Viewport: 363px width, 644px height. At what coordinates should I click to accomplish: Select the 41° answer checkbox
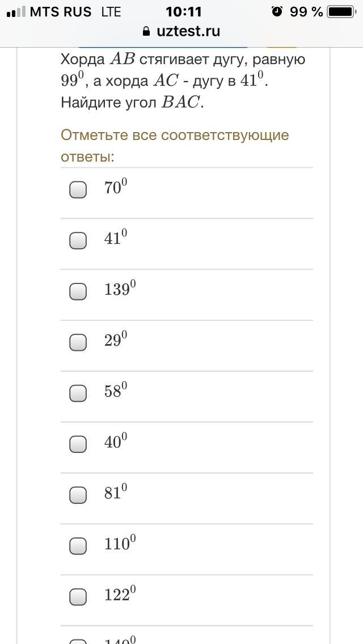(x=78, y=240)
